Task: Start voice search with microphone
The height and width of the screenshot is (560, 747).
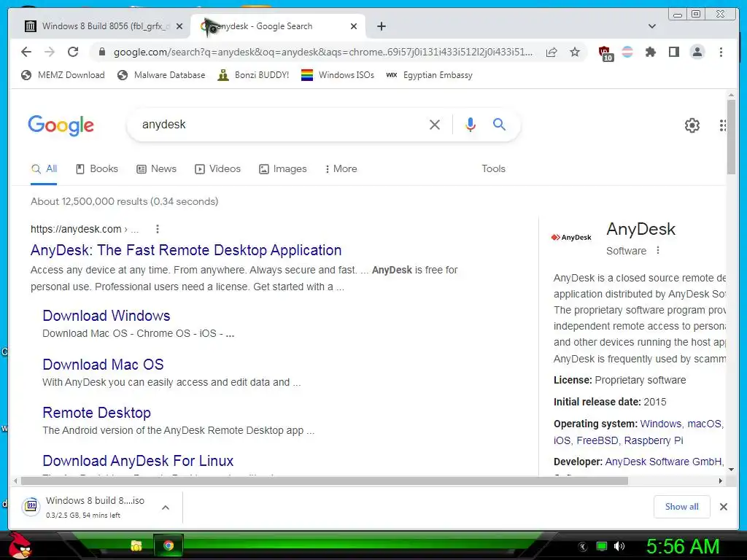Action: 471,125
